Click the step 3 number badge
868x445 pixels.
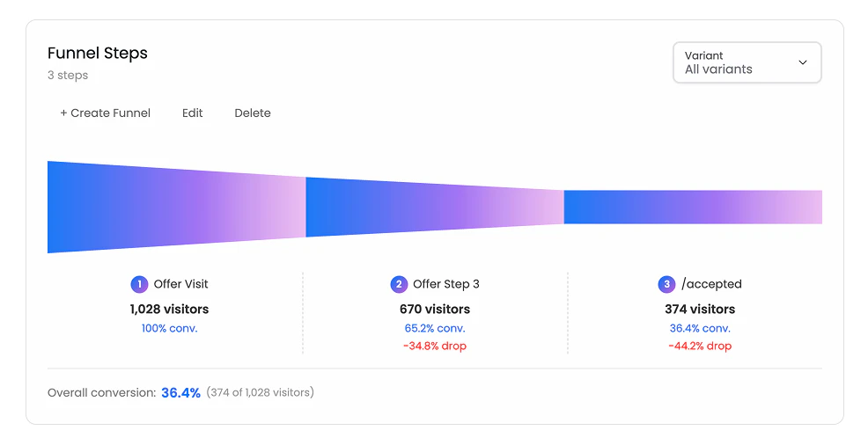[666, 284]
